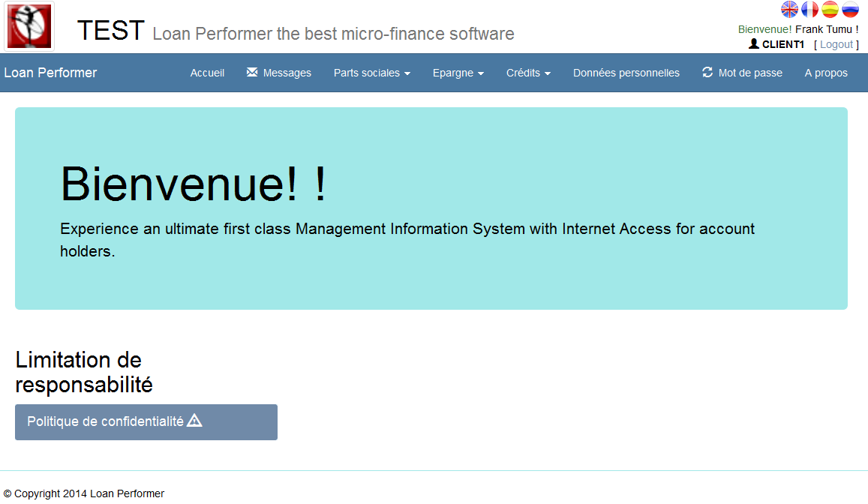Viewport: 868px width, 504px height.
Task: Open the Politique de confidentialité button
Action: (146, 422)
